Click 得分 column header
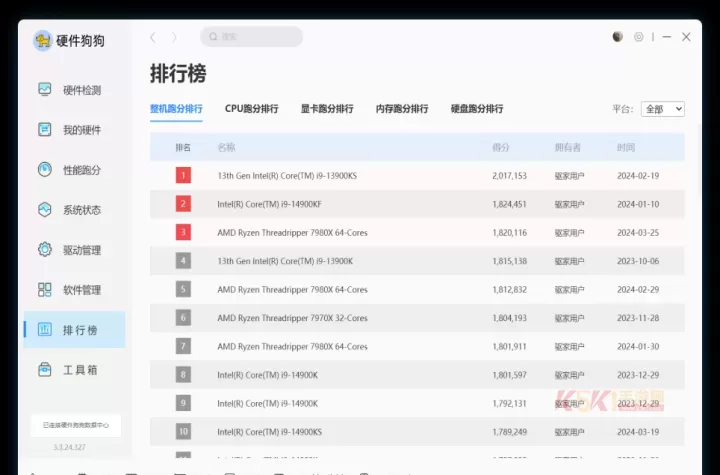The image size is (720, 475). click(x=501, y=147)
